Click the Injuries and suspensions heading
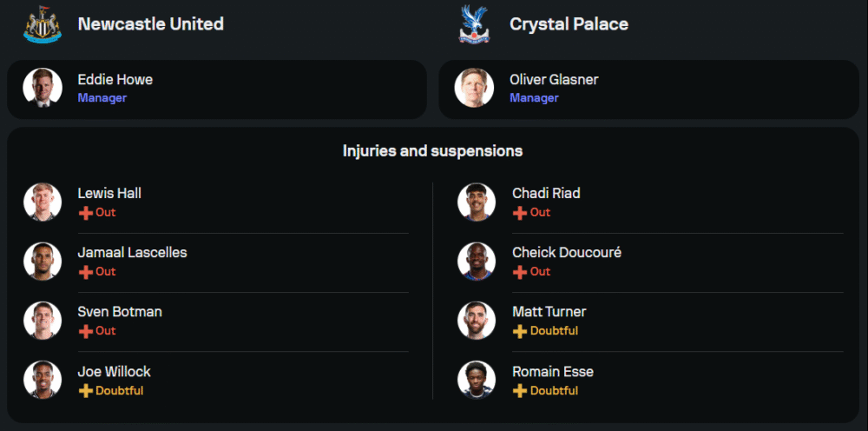The width and height of the screenshot is (868, 431). [x=432, y=151]
